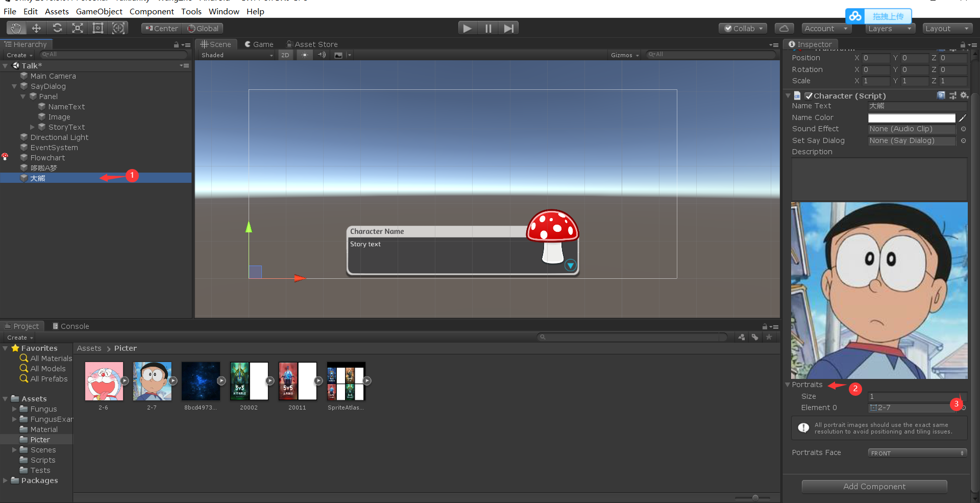Expand the SpriteAtlas asset arrow

(367, 381)
